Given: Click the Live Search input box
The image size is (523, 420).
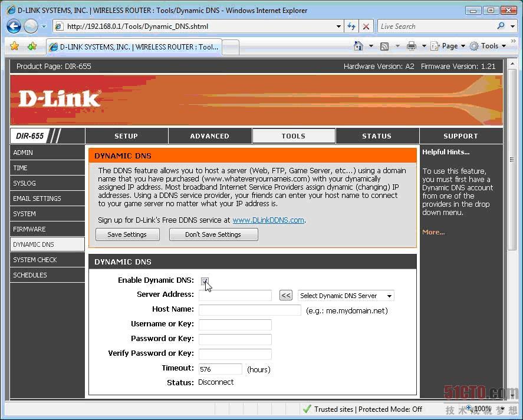Looking at the screenshot, I should coord(436,27).
